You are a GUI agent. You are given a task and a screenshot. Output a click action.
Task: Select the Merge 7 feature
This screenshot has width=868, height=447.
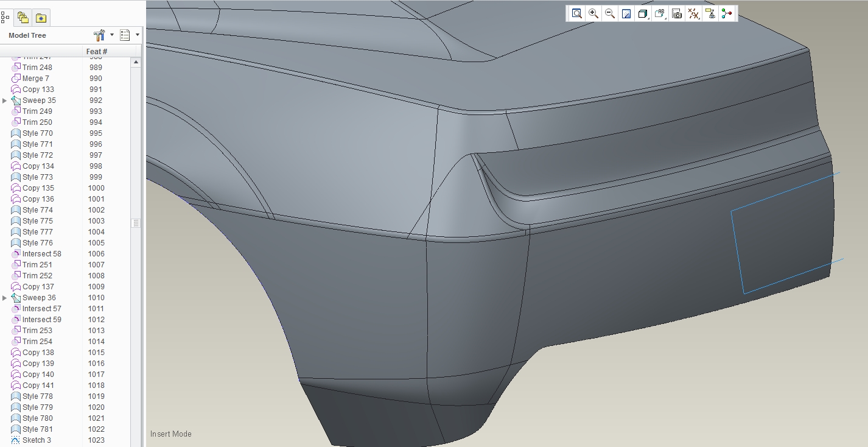point(30,79)
